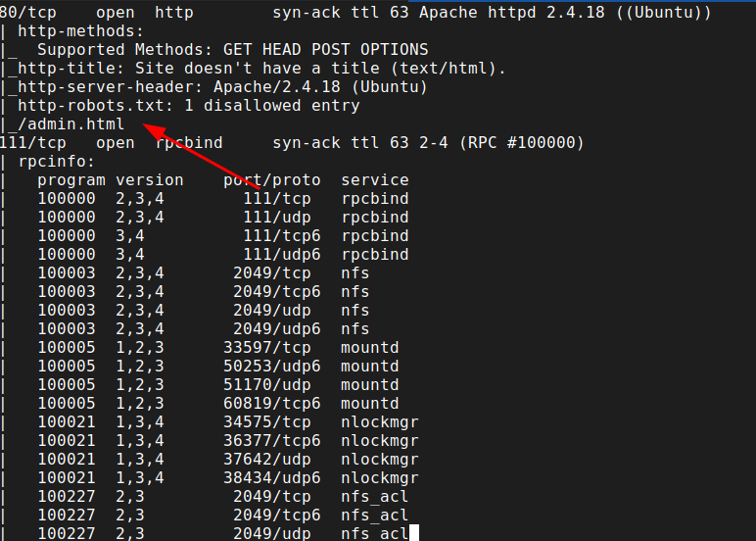756x541 pixels.
Task: Click '2049/udp6' in the nfs row
Action: (x=277, y=329)
